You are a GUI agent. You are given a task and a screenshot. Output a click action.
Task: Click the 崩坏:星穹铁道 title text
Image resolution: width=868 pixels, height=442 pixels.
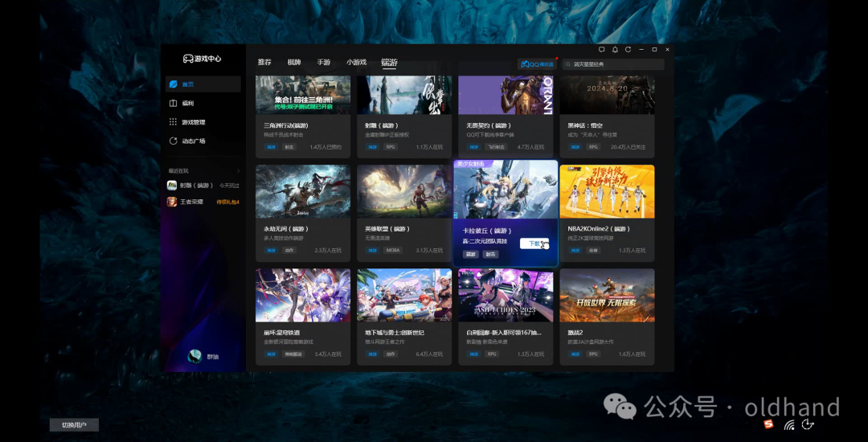pyautogui.click(x=282, y=333)
